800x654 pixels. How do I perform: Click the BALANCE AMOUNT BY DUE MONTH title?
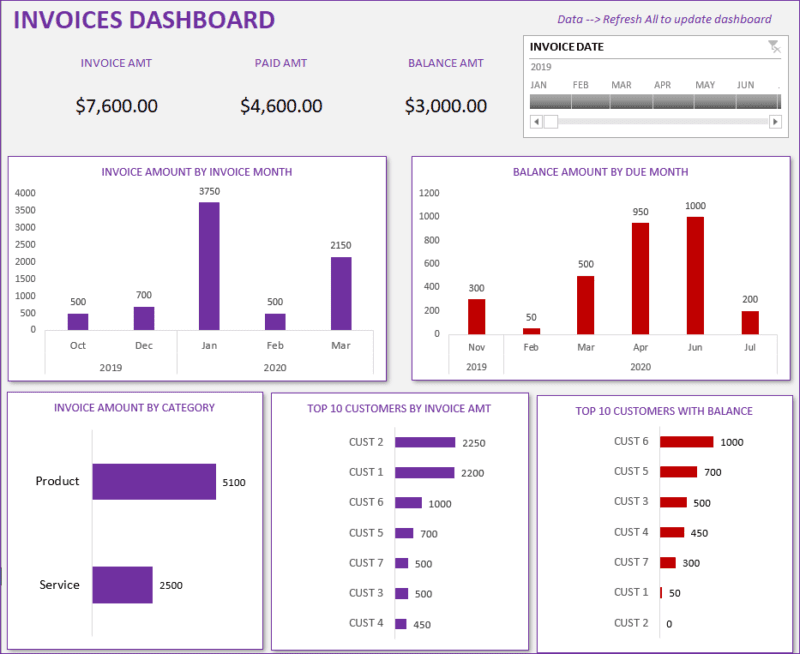click(x=599, y=172)
